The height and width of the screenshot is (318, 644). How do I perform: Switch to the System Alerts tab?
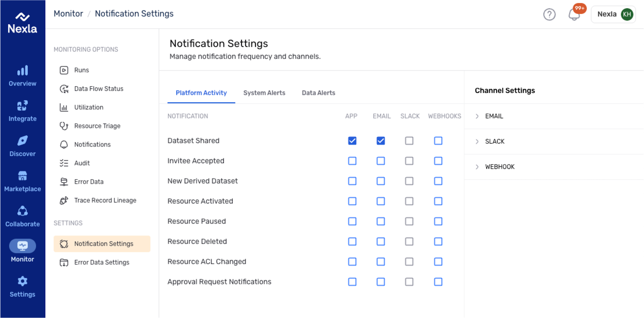pyautogui.click(x=264, y=93)
